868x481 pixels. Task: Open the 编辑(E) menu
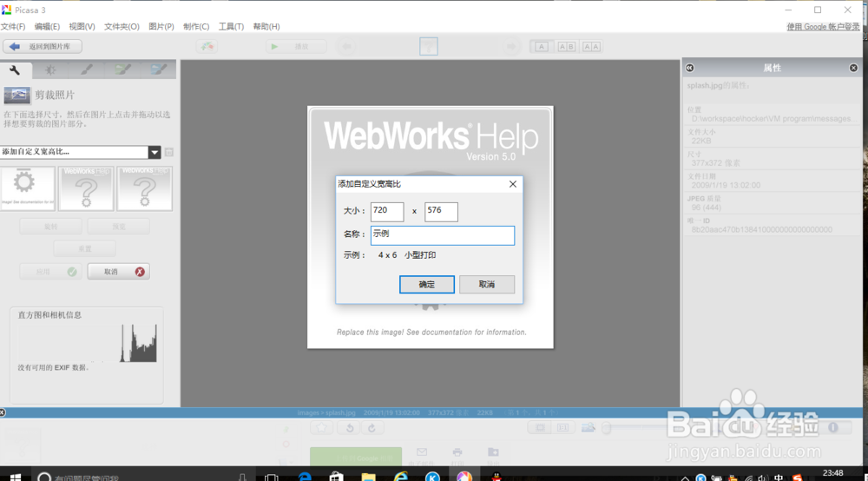click(x=47, y=27)
